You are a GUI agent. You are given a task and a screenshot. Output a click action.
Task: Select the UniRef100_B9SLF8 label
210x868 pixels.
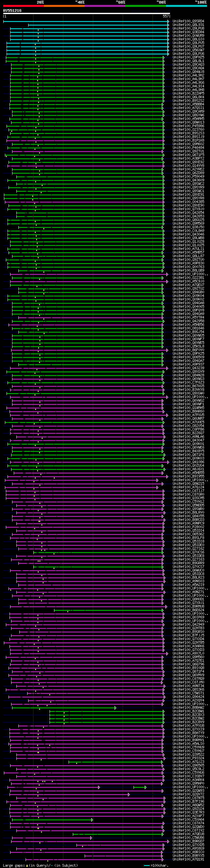[188, 538]
